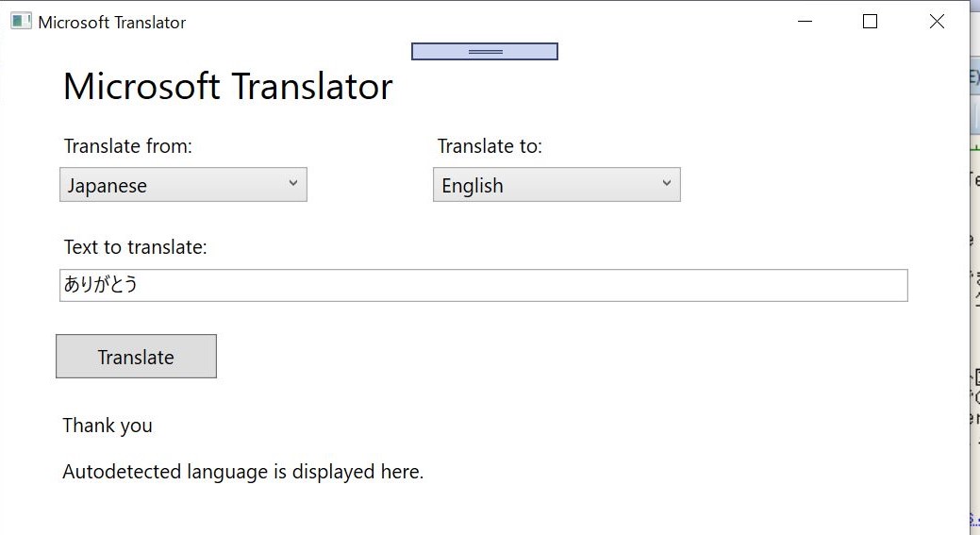Click the debug toolbar handle at top center
Image resolution: width=980 pixels, height=535 pixels.
pyautogui.click(x=485, y=51)
